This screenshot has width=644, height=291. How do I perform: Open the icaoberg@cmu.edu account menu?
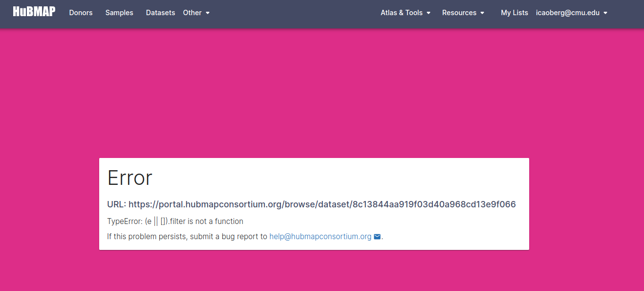tap(572, 13)
